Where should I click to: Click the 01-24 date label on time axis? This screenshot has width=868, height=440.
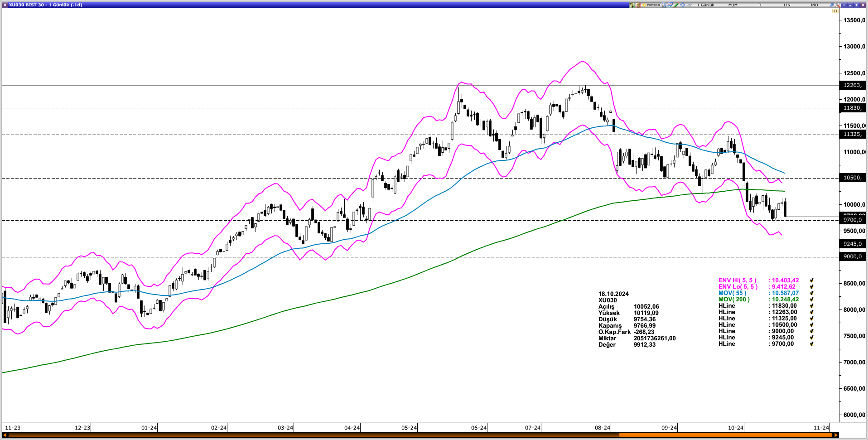tap(149, 428)
